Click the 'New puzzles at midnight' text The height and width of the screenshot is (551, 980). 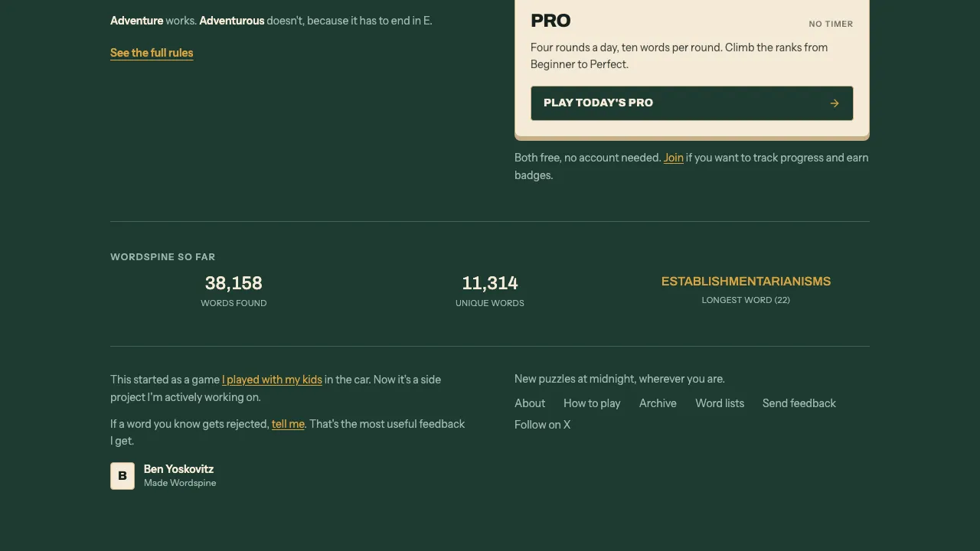619,379
